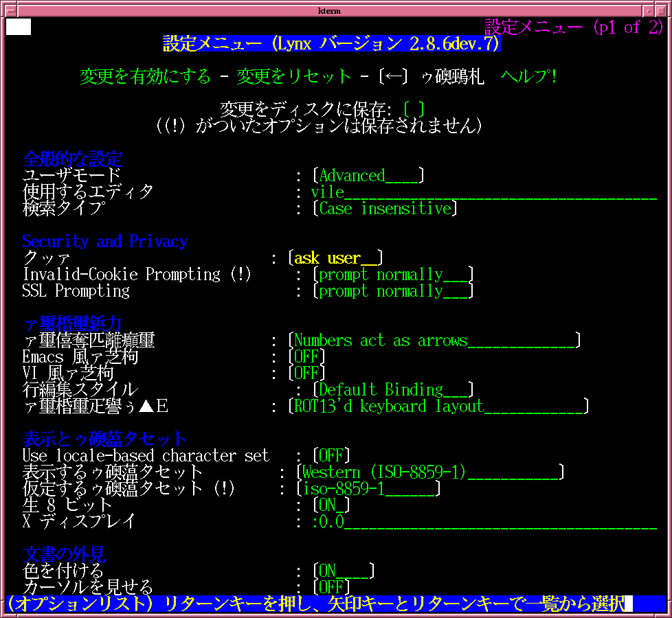Click the maximize button in kterm title bar

[662, 10]
